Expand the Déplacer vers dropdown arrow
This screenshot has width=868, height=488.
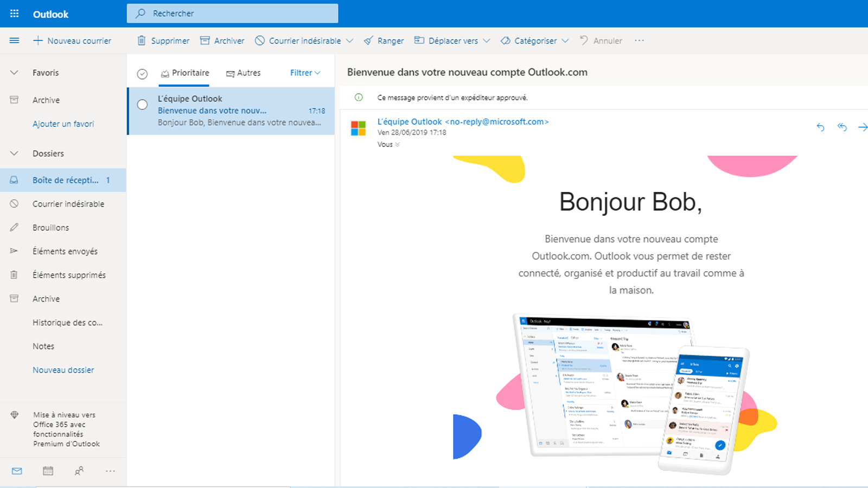487,41
